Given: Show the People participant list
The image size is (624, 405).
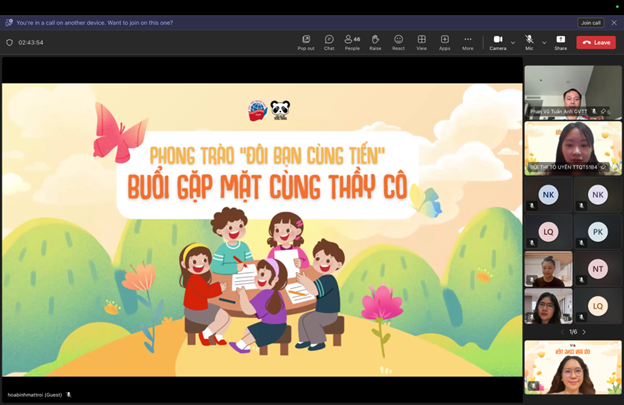Looking at the screenshot, I should tap(352, 41).
